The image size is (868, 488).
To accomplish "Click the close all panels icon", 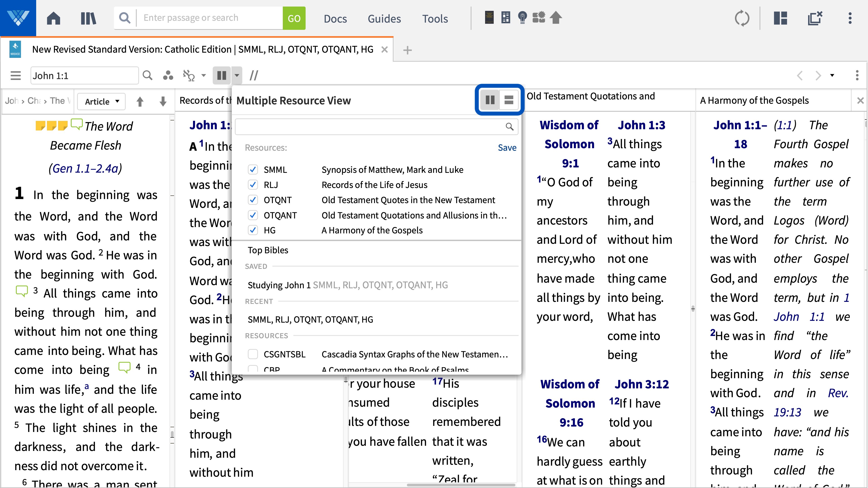I will (x=815, y=18).
